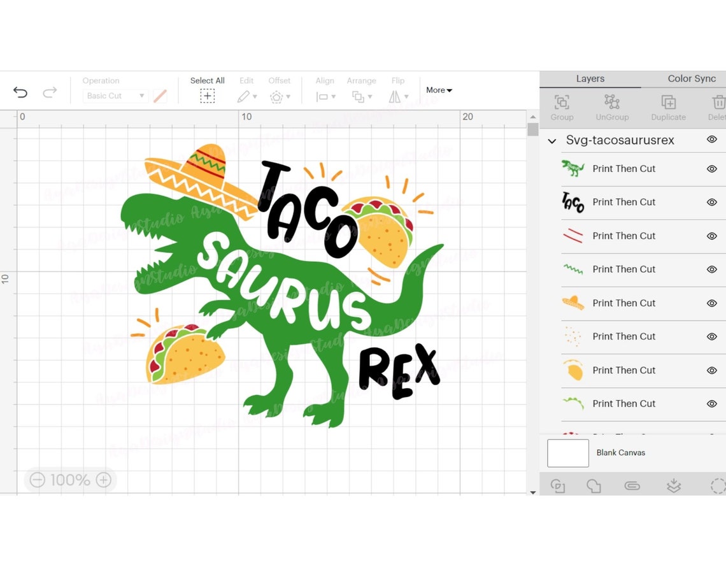
Task: Click the Combine shapes icon
Action: (x=594, y=485)
